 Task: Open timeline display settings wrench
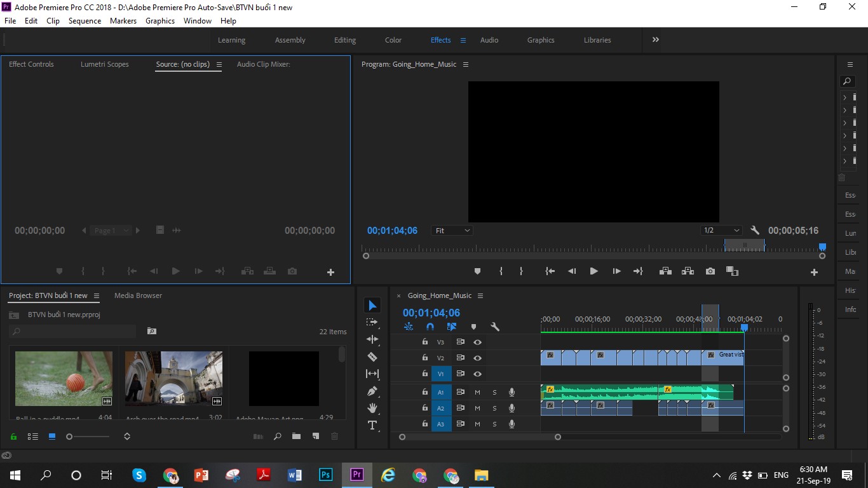[x=495, y=327]
